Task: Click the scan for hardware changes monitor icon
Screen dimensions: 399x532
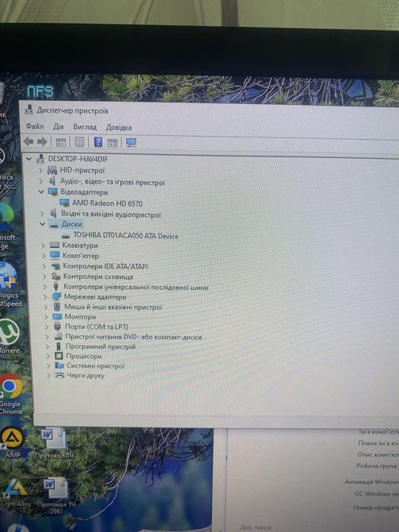Action: coord(131,143)
